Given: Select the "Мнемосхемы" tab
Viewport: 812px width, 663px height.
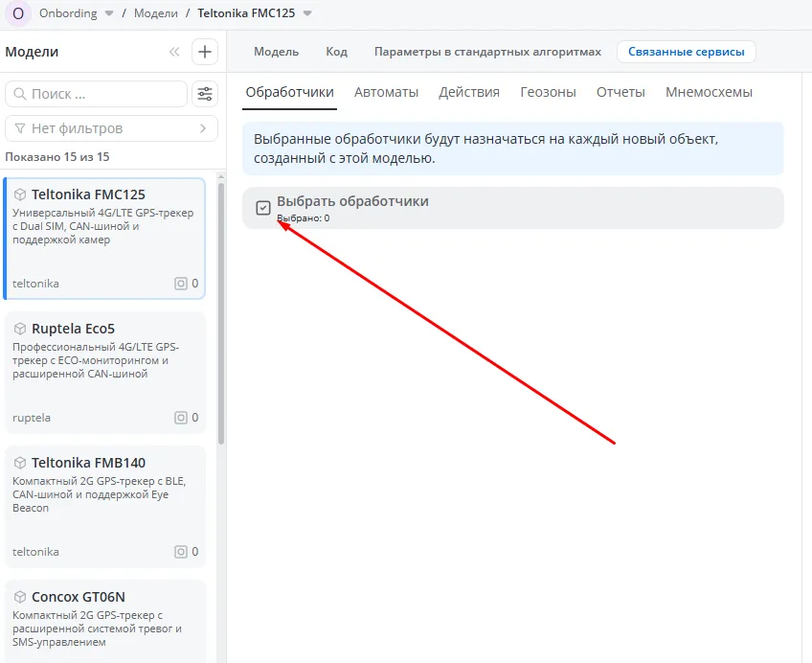Looking at the screenshot, I should 709,92.
